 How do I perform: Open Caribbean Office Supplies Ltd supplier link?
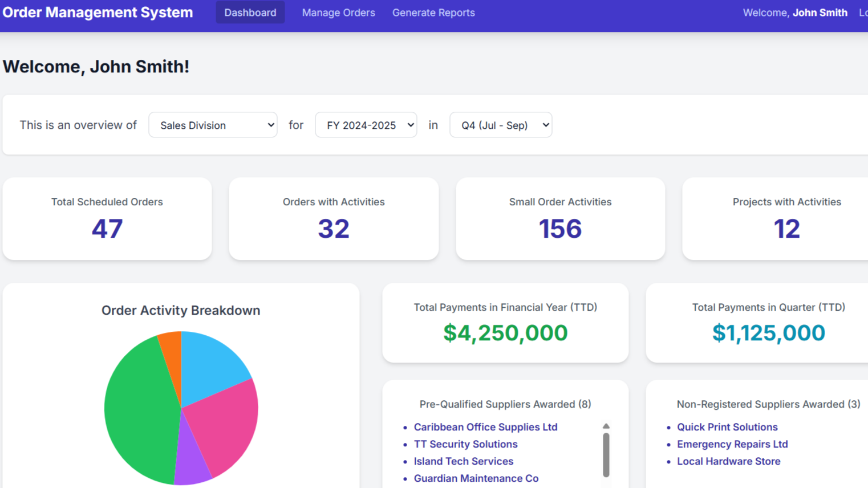tap(485, 426)
